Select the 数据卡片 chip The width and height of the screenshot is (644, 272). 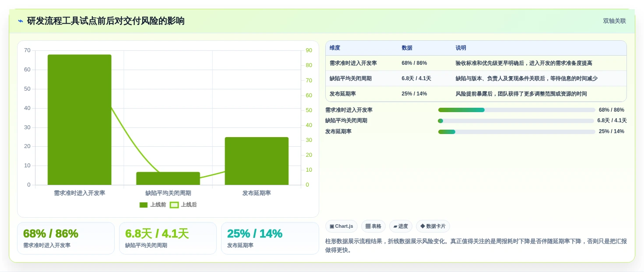pyautogui.click(x=433, y=226)
